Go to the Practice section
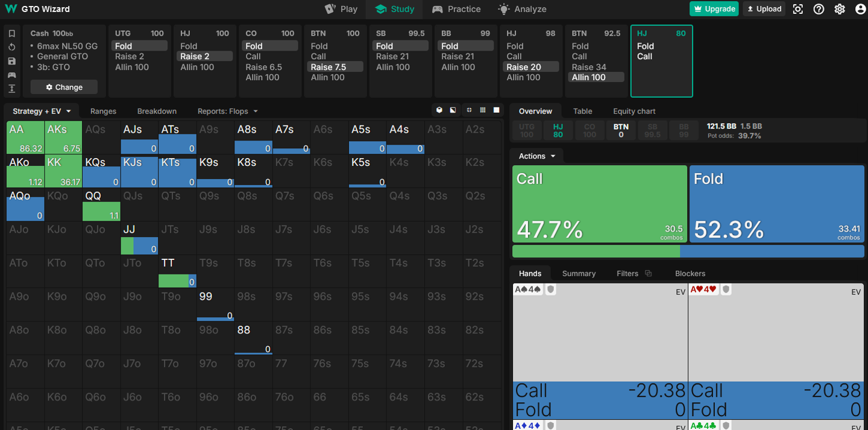This screenshot has height=430, width=868. coord(456,9)
